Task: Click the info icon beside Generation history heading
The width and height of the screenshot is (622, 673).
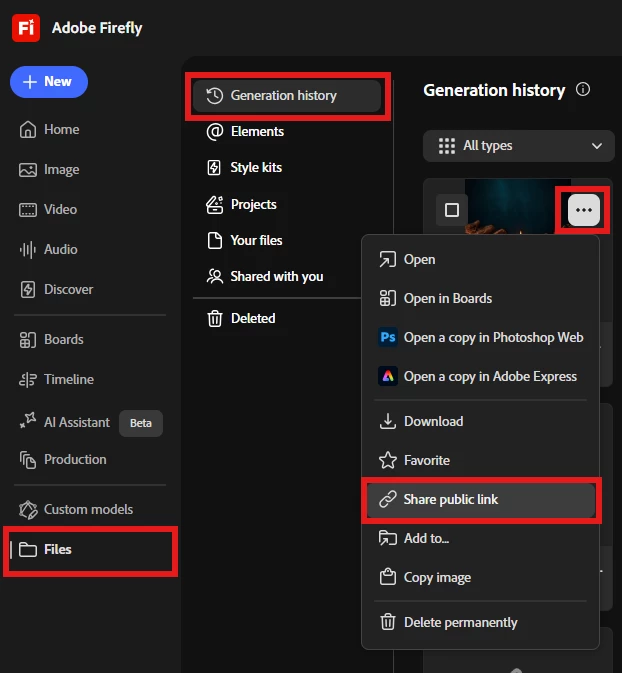Action: (583, 90)
